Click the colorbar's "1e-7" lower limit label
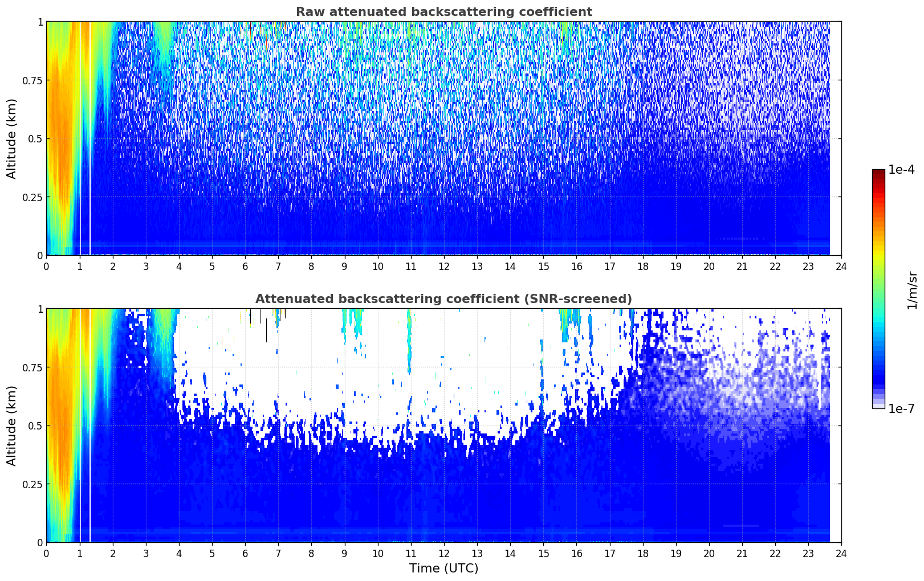Viewport: 924px width, 581px height. [901, 408]
